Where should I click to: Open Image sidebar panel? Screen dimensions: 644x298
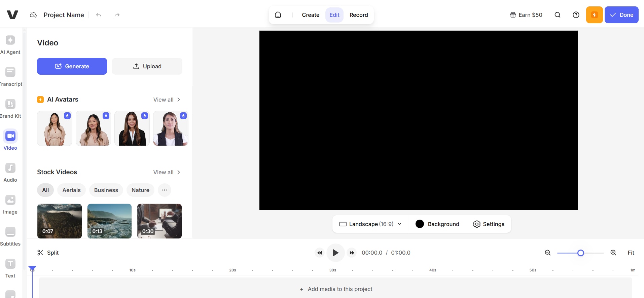coord(10,205)
